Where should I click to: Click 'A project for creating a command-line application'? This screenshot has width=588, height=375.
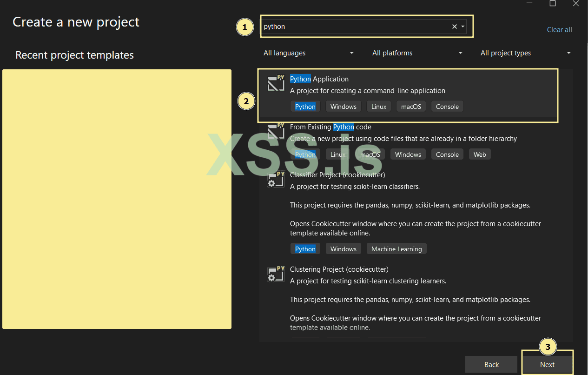point(368,91)
